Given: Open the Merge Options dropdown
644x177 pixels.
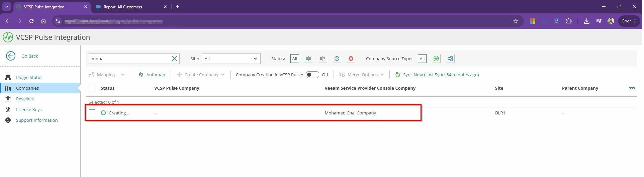Looking at the screenshot, I should point(362,75).
